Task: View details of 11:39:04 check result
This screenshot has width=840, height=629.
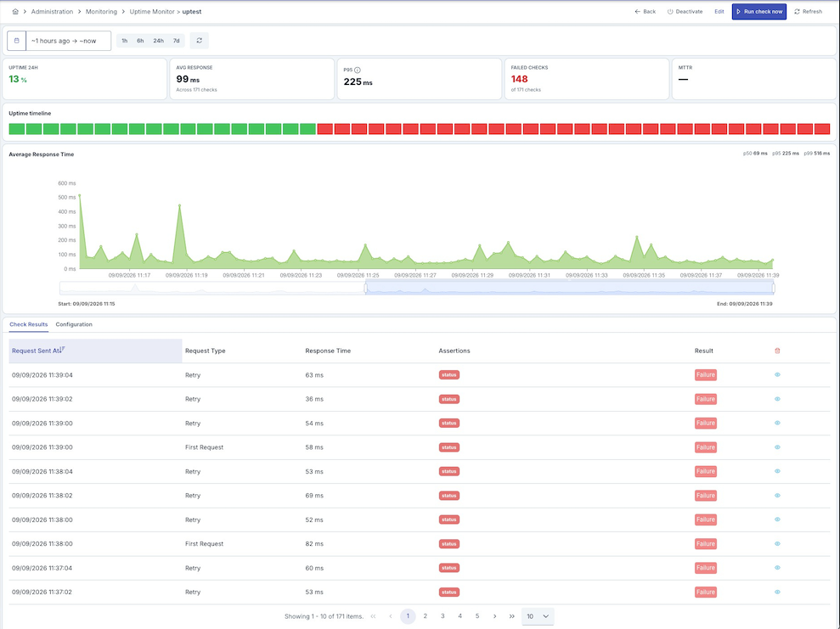Action: 777,374
